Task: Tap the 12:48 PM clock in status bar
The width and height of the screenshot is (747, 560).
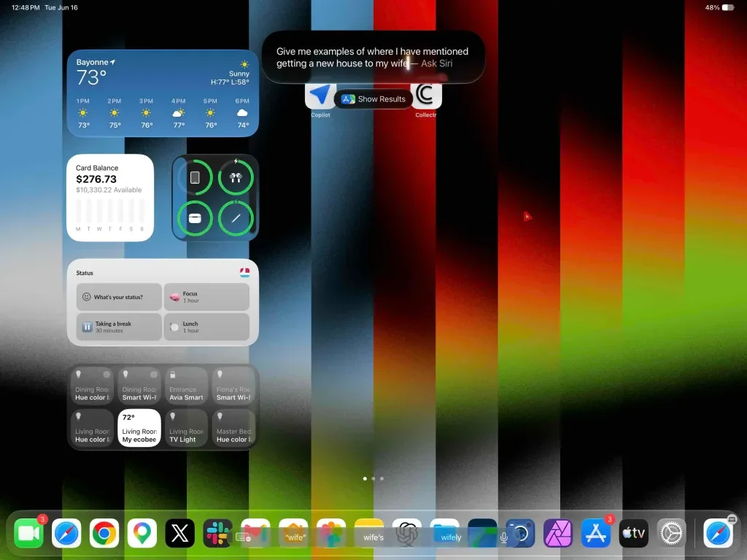Action: (26, 7)
